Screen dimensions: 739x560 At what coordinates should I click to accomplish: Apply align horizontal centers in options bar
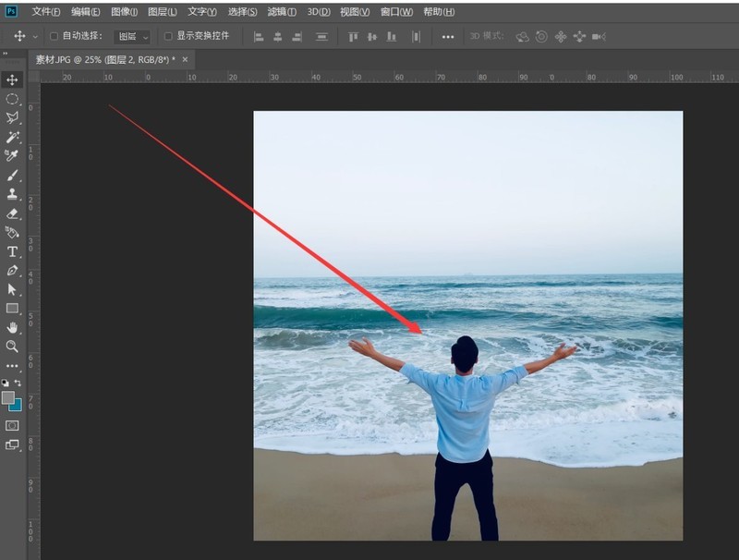[280, 37]
